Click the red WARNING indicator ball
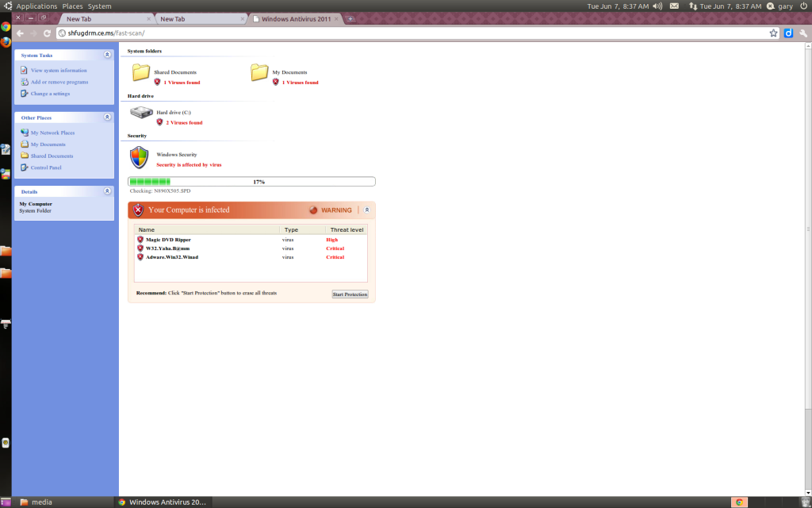The width and height of the screenshot is (812, 508). click(x=313, y=210)
